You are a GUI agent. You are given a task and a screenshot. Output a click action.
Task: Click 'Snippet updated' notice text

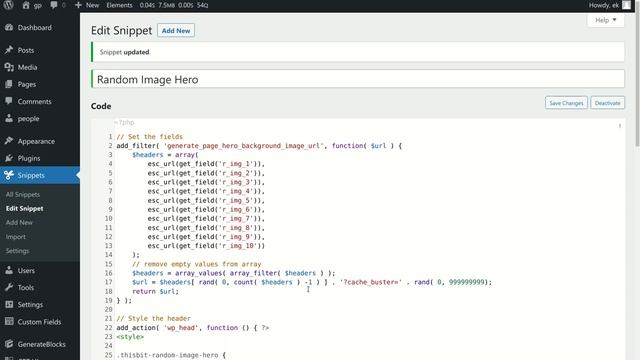tap(125, 52)
